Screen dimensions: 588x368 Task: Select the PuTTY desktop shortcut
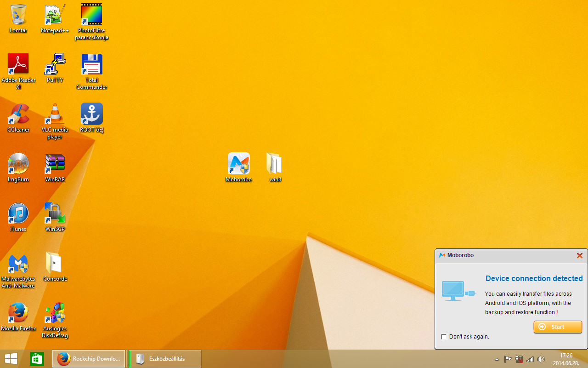pos(55,65)
